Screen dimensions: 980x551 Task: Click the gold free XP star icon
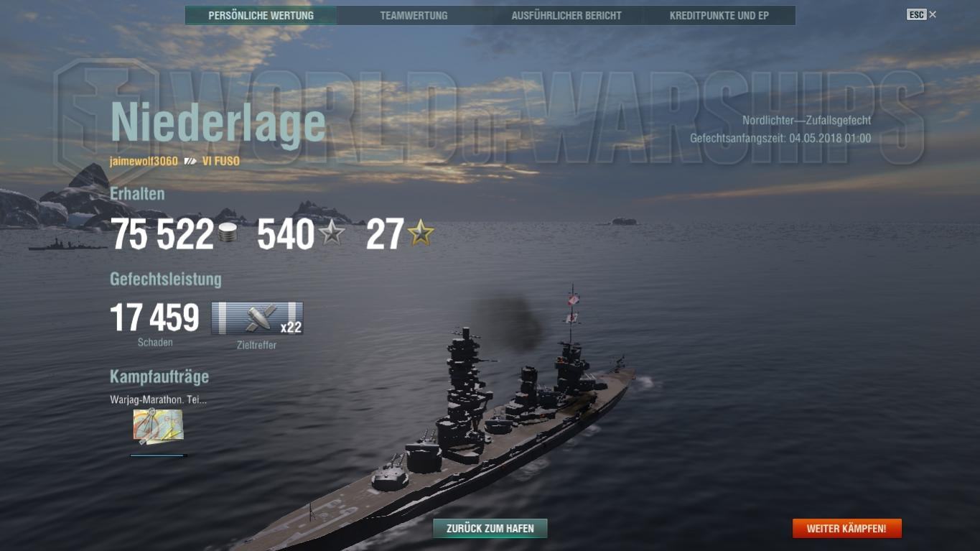coord(421,233)
